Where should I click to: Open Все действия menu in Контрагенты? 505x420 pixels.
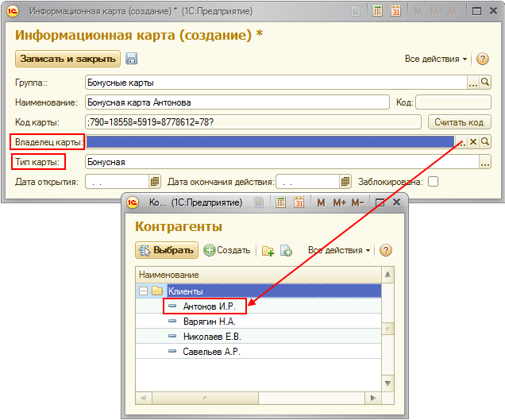pyautogui.click(x=339, y=250)
